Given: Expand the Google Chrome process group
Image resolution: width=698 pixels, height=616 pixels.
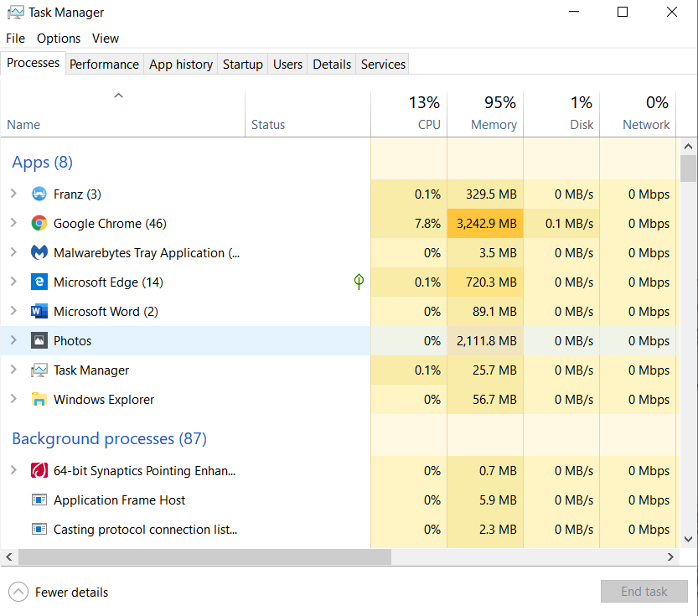Looking at the screenshot, I should point(13,223).
